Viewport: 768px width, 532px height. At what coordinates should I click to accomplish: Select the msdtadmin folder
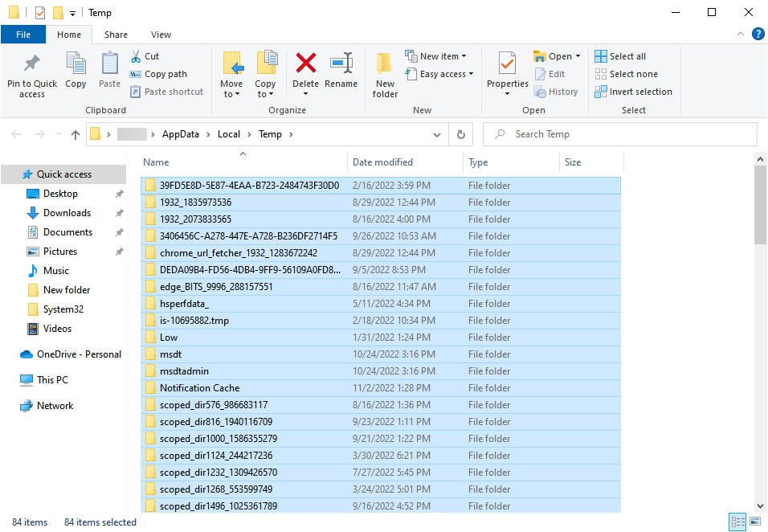[x=381, y=371]
